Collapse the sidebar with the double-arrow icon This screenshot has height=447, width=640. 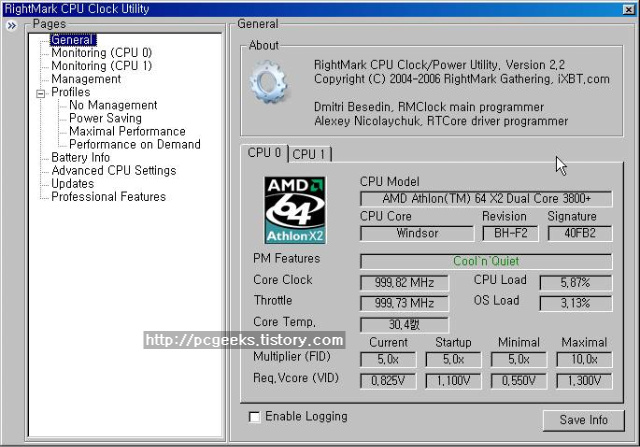12,26
